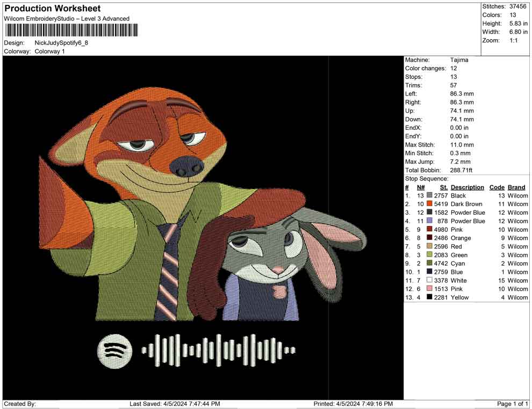The height and width of the screenshot is (409, 532).
Task: Pick the White thread swatch with 3378 stitches
Action: 429,281
